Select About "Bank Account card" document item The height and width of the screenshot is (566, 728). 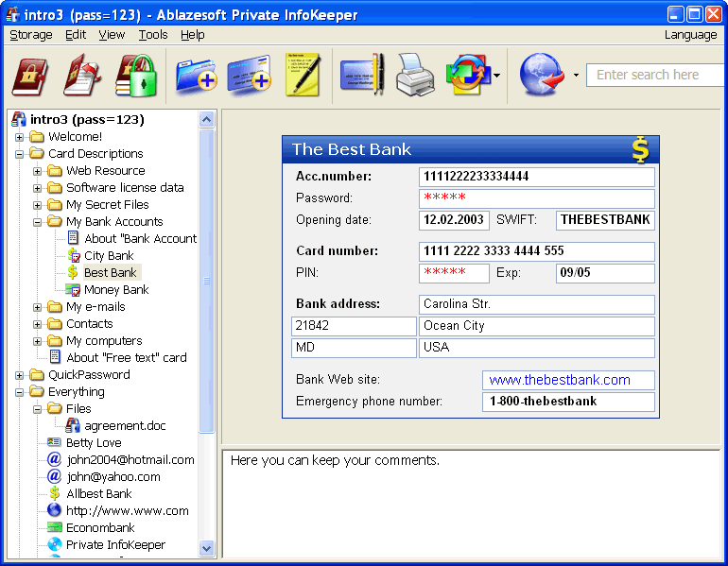140,238
